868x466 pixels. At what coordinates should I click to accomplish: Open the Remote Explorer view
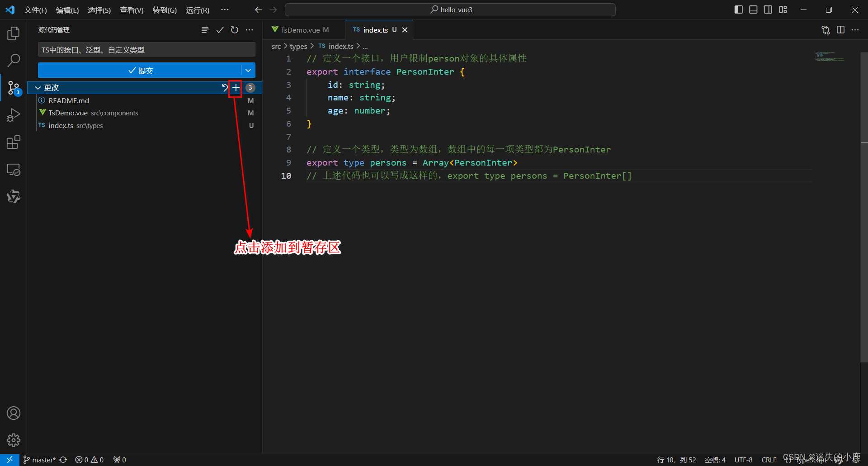coord(14,170)
